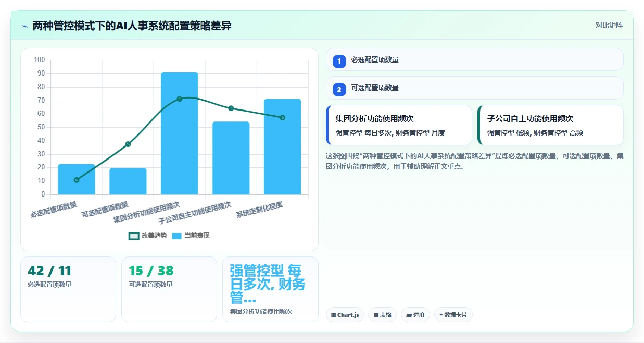644x343 pixels.
Task: Click the trend line point above 集团分析功能使用频次
Action: click(x=180, y=99)
